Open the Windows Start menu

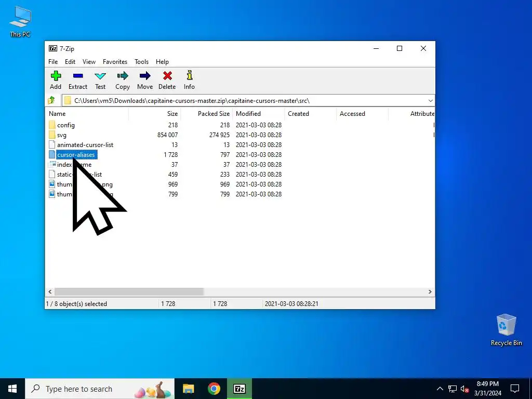click(12, 389)
